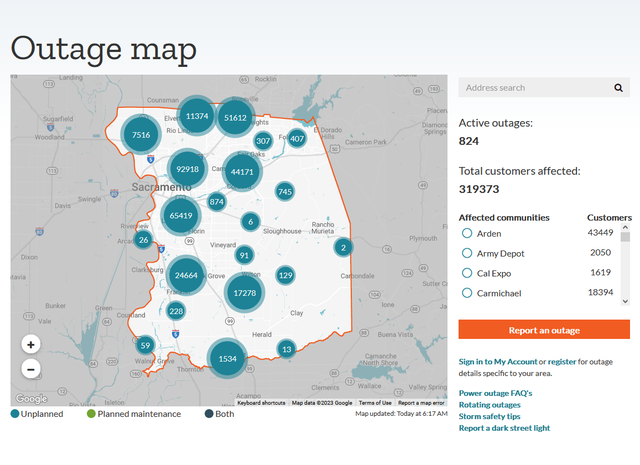Image resolution: width=640 pixels, height=465 pixels.
Task: Click the Address search input field
Action: (x=535, y=88)
